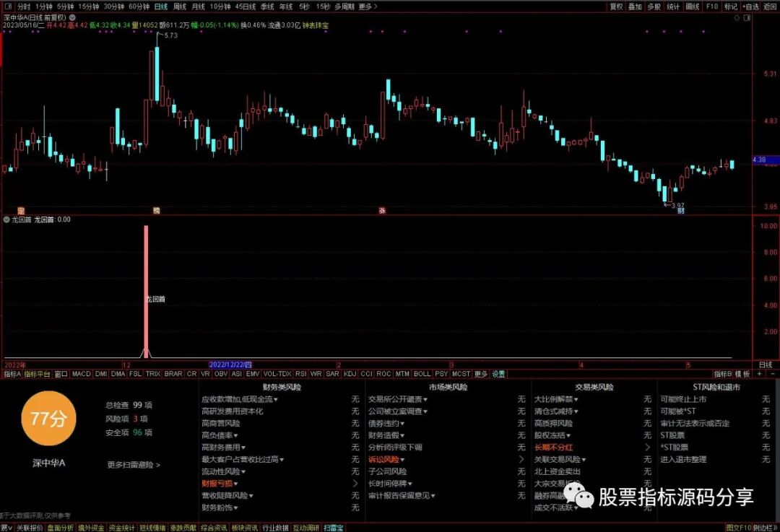Open the 指标平台 tab
780x532 pixels.
[x=38, y=374]
